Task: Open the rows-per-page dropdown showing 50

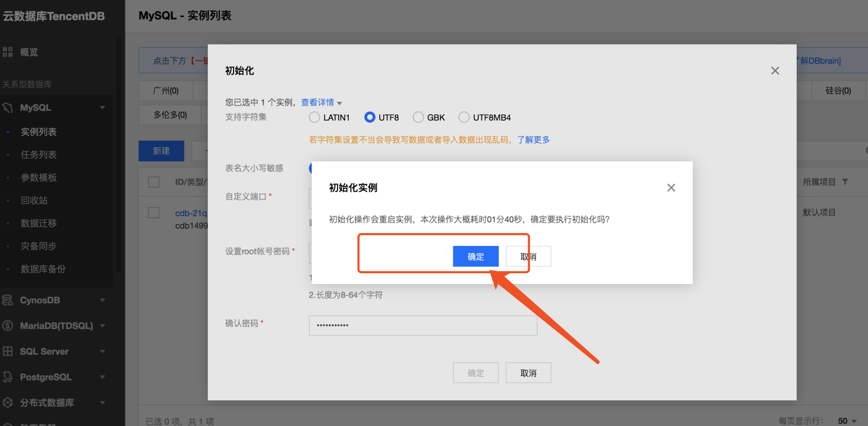Action: [847, 421]
